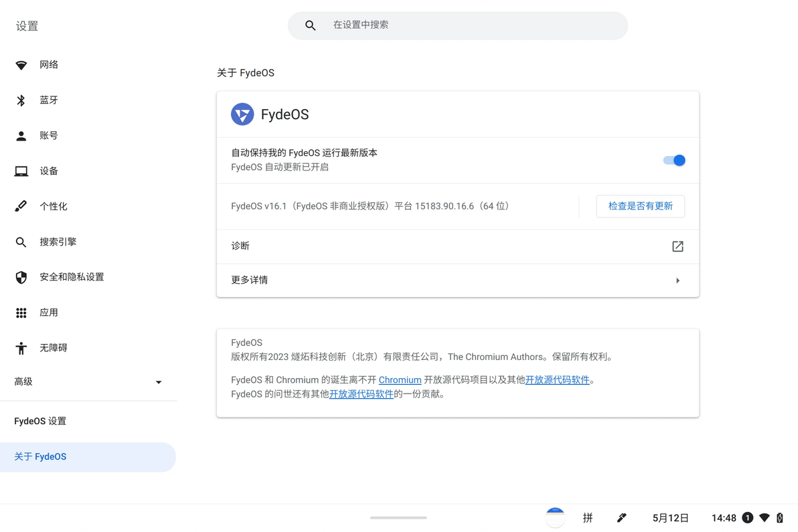Click the apps grid icon beside 应用
The width and height of the screenshot is (798, 532).
(x=21, y=313)
